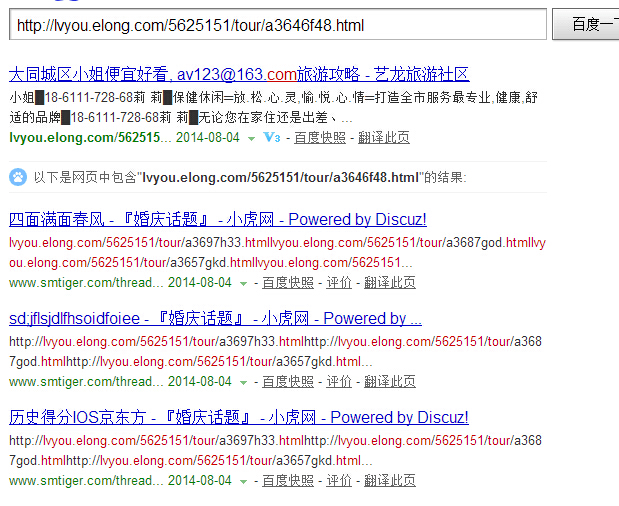Click 翻译此页 for the lvyou.elong.com result
This screenshot has height=506, width=619.
click(x=384, y=138)
